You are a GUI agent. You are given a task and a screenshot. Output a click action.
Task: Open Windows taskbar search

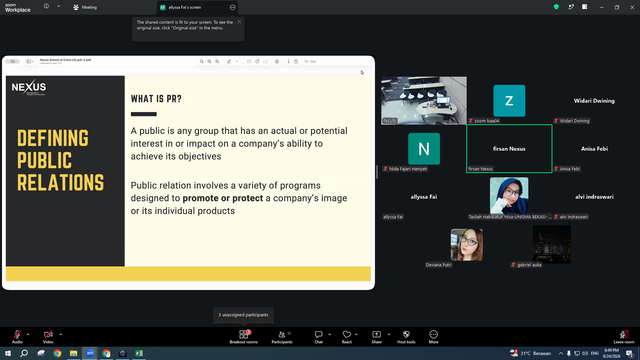pyautogui.click(x=24, y=353)
